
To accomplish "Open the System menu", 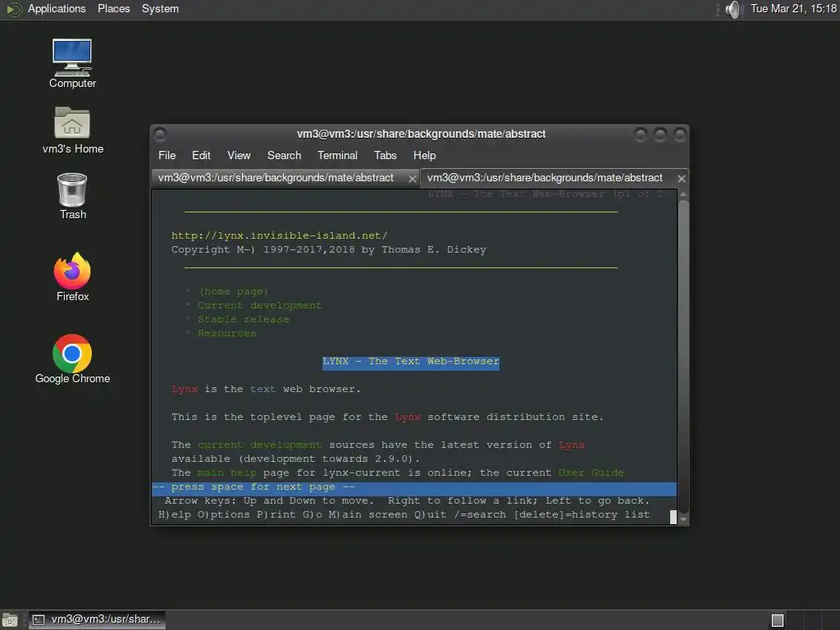I will point(160,8).
